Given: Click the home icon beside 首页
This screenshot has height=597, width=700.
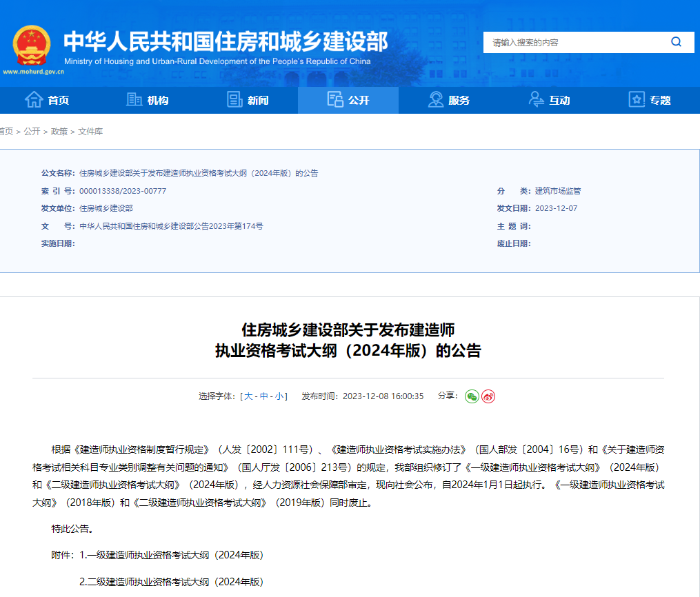Looking at the screenshot, I should (x=32, y=100).
